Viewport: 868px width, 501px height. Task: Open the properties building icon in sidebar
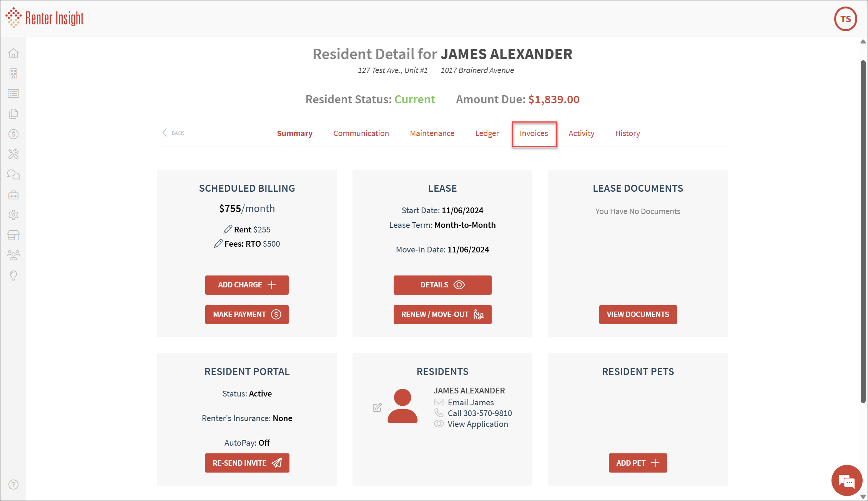coord(13,73)
